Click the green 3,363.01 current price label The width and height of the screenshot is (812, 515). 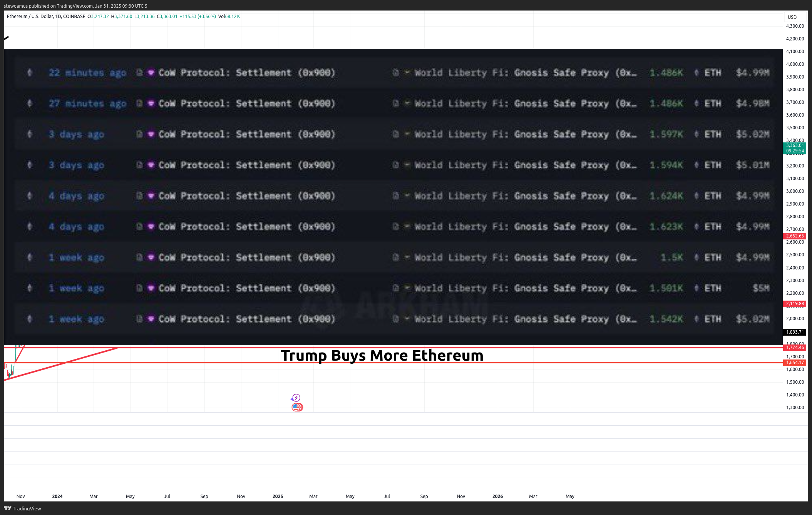795,148
